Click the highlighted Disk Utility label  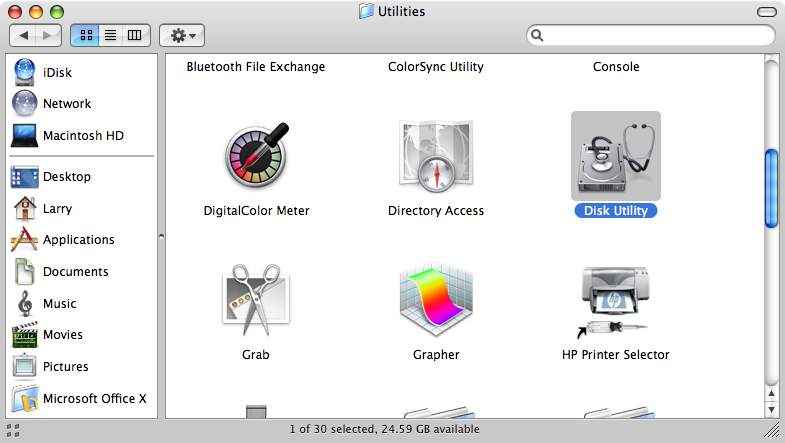coord(616,211)
